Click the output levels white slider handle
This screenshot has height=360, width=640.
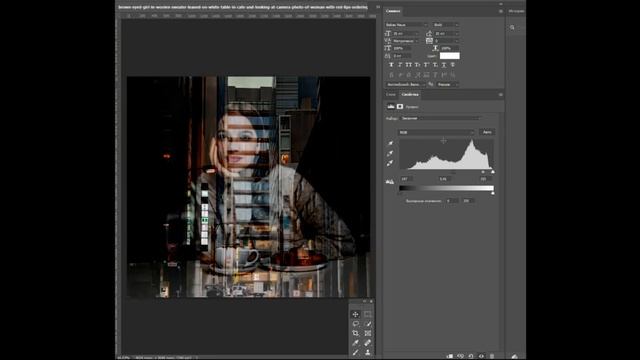[x=493, y=193]
